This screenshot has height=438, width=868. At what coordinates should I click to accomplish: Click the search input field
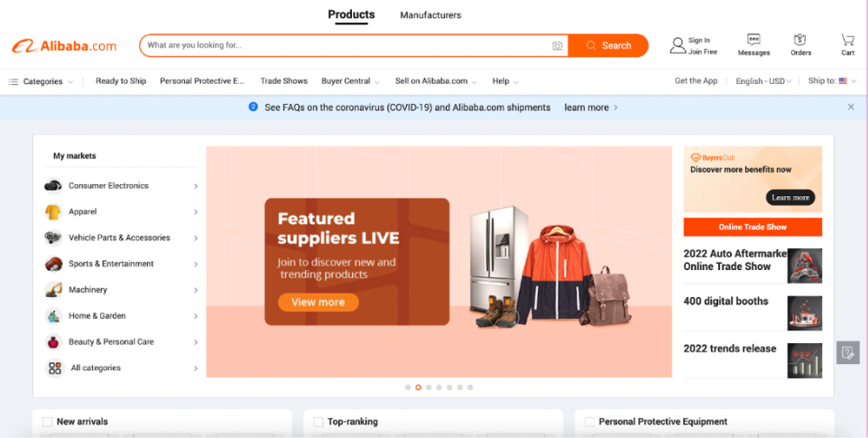point(346,45)
